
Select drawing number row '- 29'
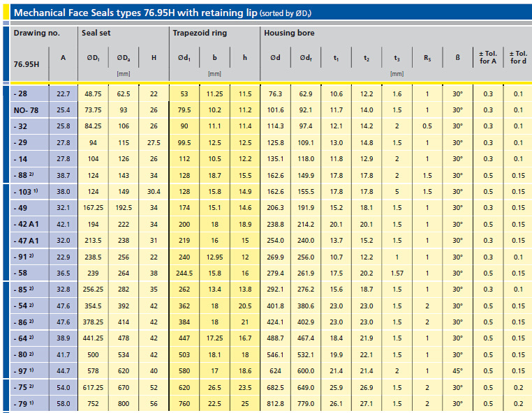point(20,143)
